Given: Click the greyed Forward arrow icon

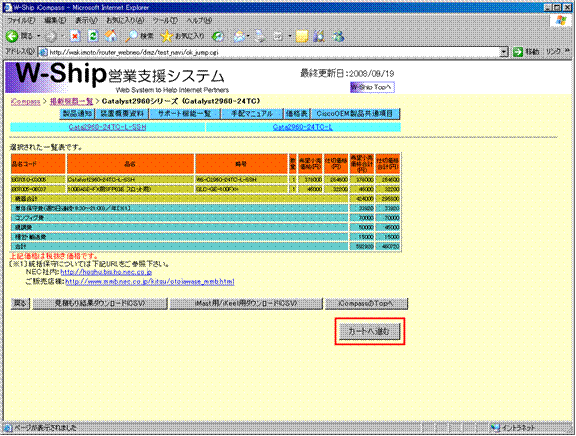Looking at the screenshot, I should [x=51, y=36].
